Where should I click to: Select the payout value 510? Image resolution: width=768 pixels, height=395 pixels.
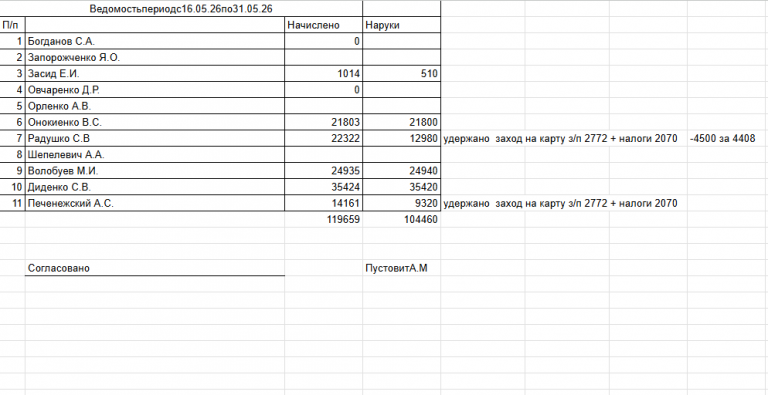point(402,74)
